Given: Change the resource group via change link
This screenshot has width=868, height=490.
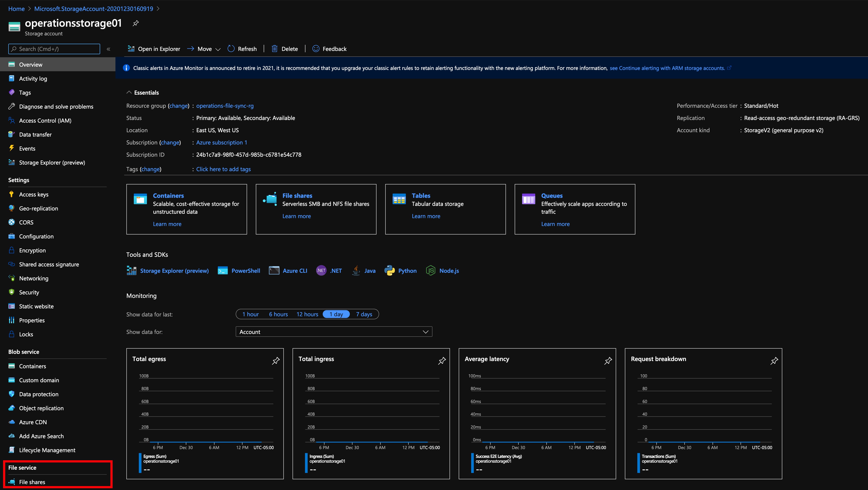Looking at the screenshot, I should pyautogui.click(x=179, y=106).
